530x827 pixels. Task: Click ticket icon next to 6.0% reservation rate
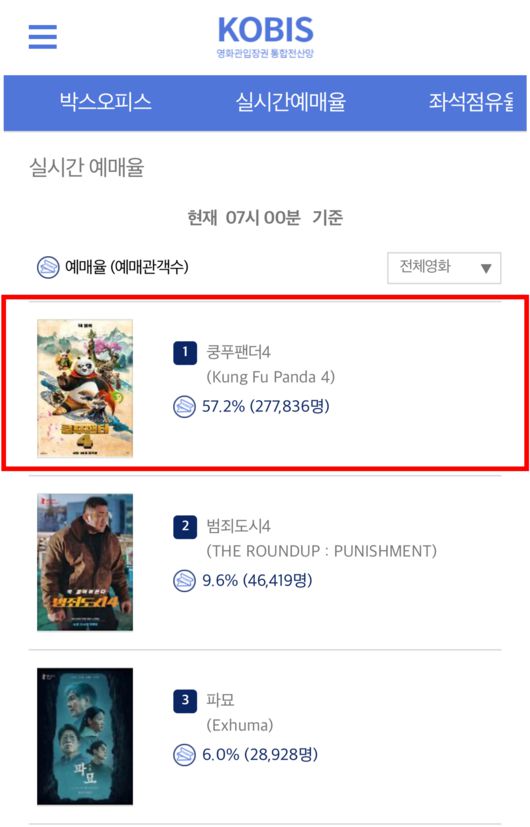pyautogui.click(x=185, y=755)
